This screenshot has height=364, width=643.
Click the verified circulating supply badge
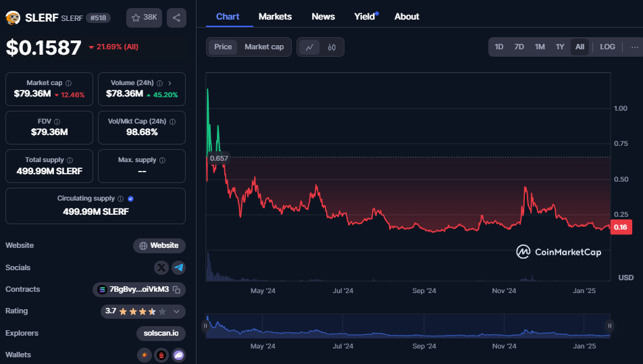pyautogui.click(x=130, y=199)
